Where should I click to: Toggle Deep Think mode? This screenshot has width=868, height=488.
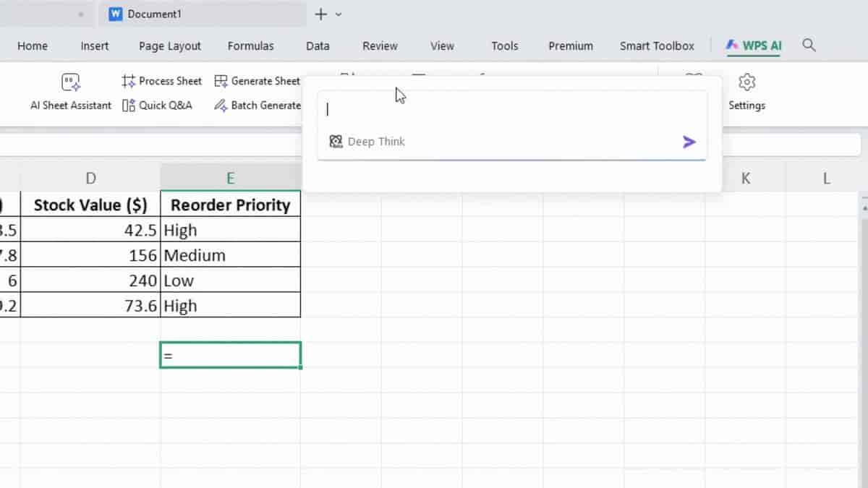pos(367,142)
